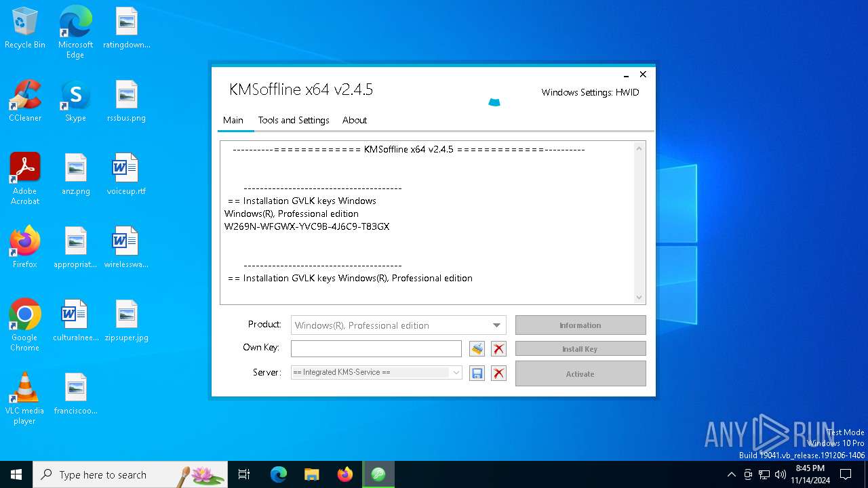Click the log's scroll-down arrow
868x488 pixels.
[x=639, y=297]
